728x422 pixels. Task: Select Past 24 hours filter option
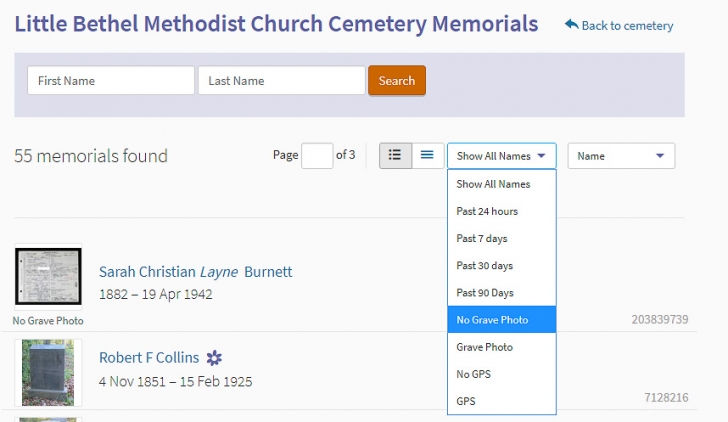coord(501,211)
